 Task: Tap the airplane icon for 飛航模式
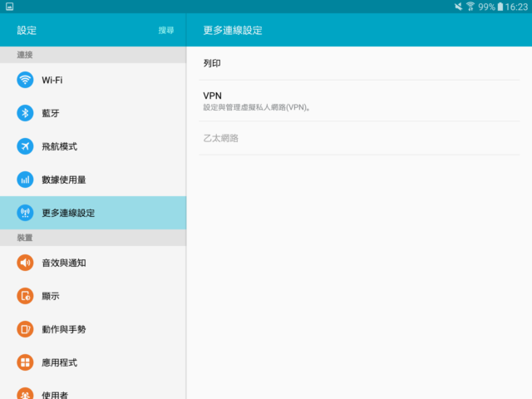point(25,146)
